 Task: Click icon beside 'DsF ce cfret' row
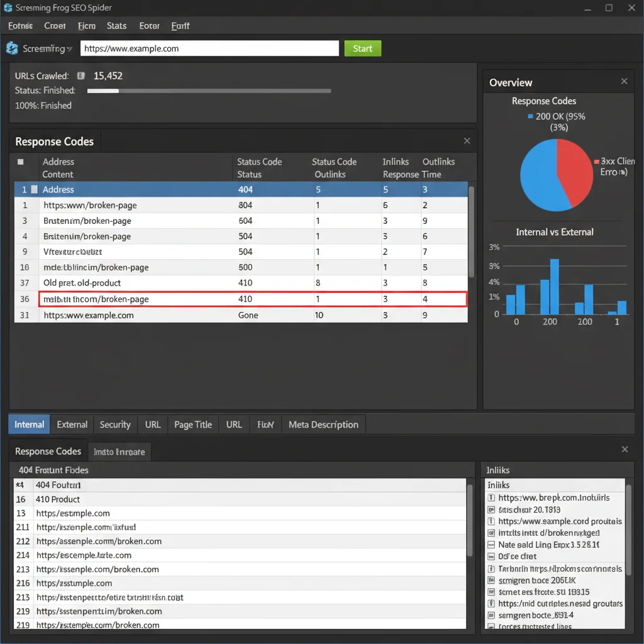[x=491, y=557]
